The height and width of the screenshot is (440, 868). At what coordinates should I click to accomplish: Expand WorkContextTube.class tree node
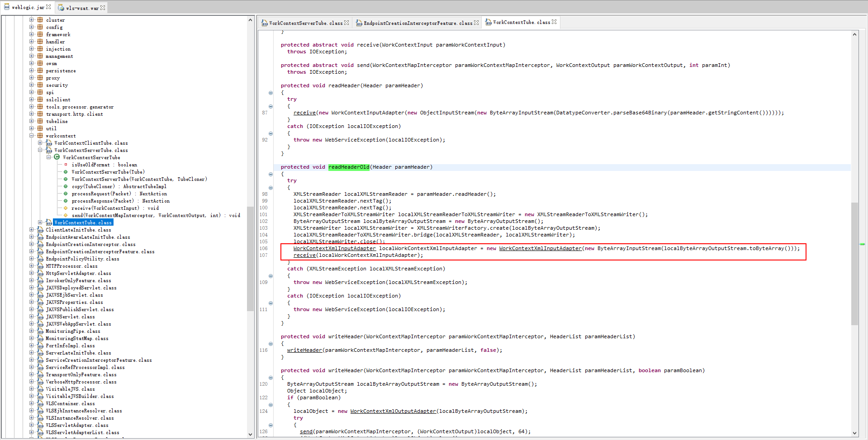[40, 222]
